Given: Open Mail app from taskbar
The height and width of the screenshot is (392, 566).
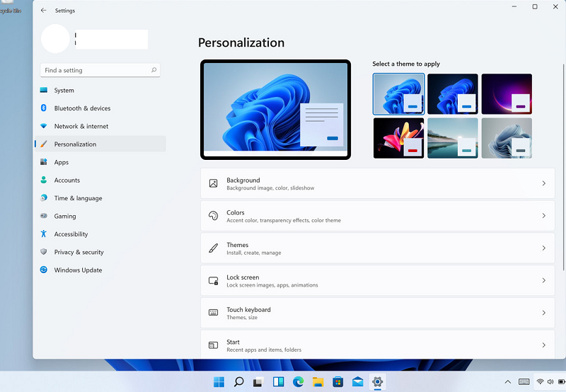Looking at the screenshot, I should click(358, 382).
